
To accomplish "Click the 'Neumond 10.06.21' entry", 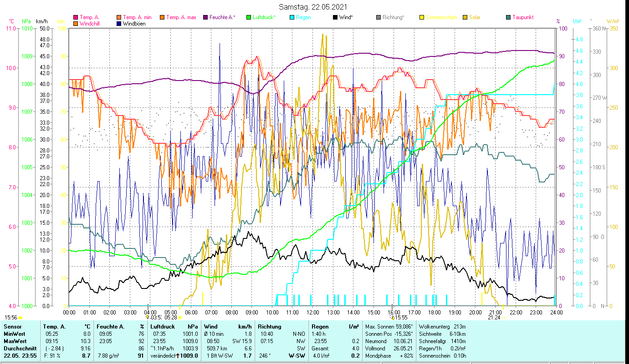I will tap(389, 341).
